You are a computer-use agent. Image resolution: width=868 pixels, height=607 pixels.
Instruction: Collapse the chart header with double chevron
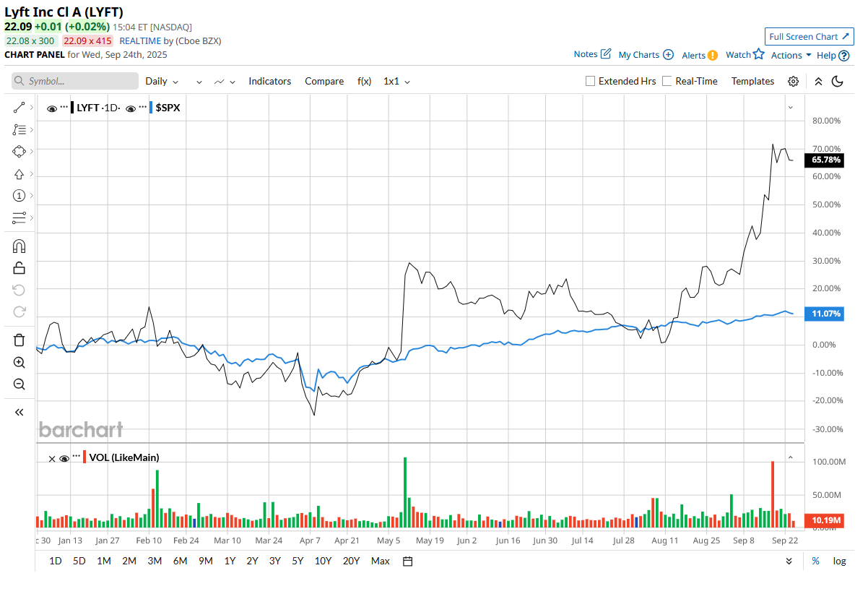point(818,81)
